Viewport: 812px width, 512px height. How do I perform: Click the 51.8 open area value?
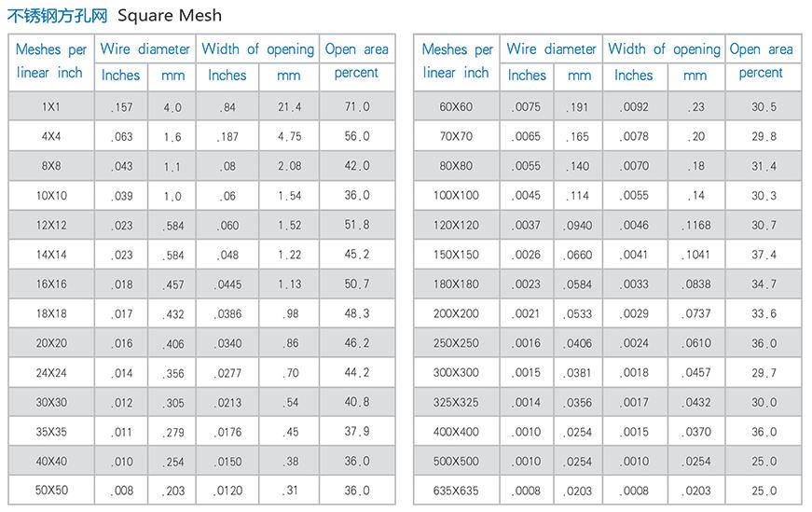point(357,225)
